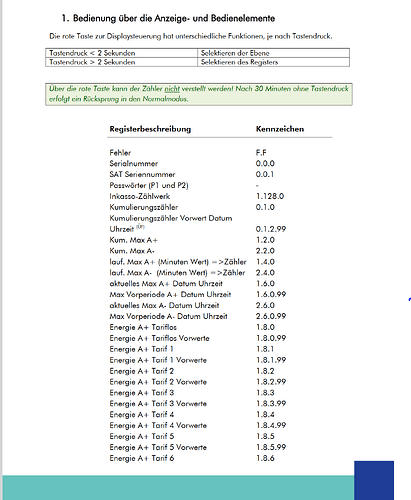Click the code 1.8.5.99

271,447
